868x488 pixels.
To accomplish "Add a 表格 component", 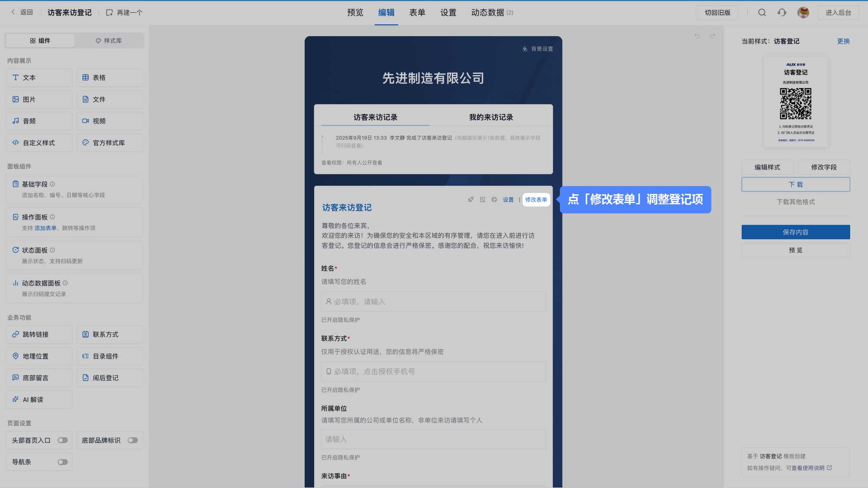I will 110,78.
